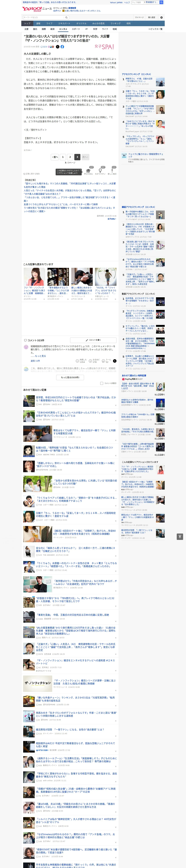Share the first comment on X
Viewport: 186px width, 868px height.
(115, 361)
